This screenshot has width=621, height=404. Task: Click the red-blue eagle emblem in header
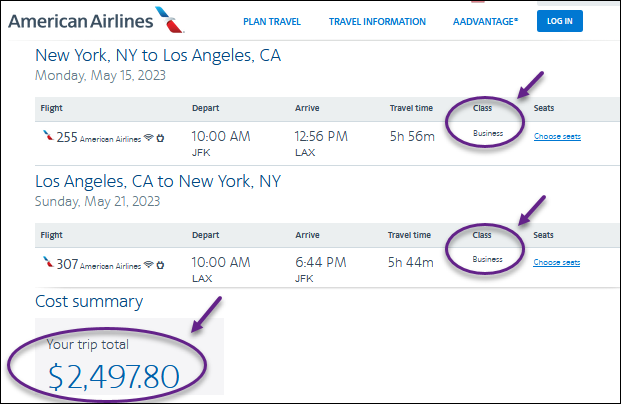click(170, 20)
